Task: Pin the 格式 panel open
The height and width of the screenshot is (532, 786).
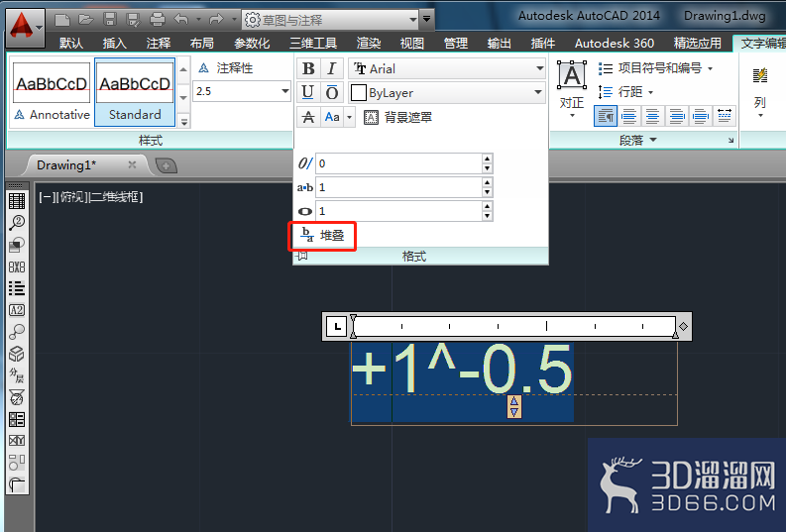Action: pyautogui.click(x=301, y=257)
